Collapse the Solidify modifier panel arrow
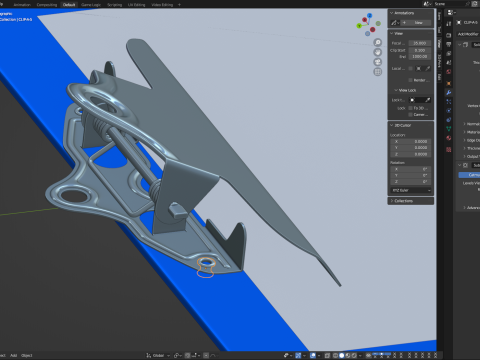Image resolution: width=480 pixels, height=360 pixels. (x=460, y=44)
